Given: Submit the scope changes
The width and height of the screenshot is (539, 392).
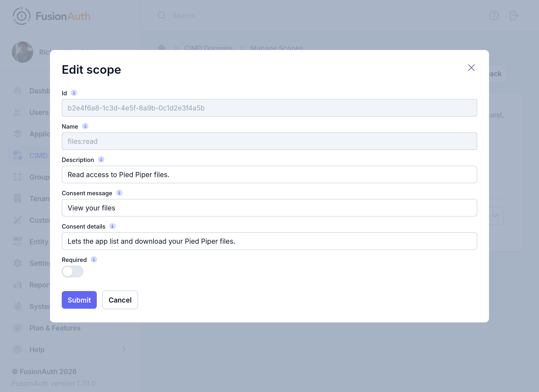Looking at the screenshot, I should [79, 300].
